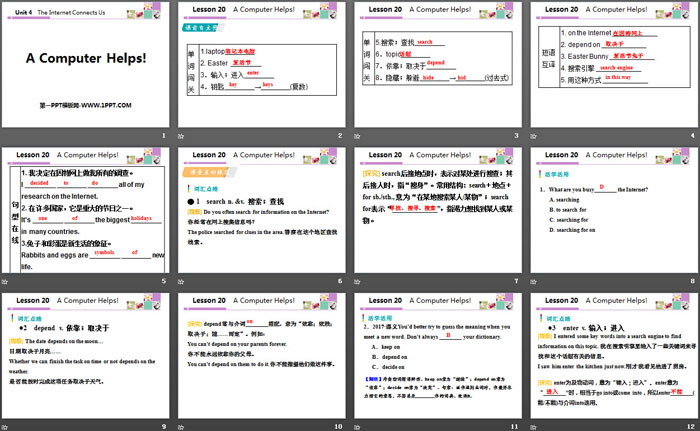The height and width of the screenshot is (431, 700).
Task: Select slide 4 listing "on the Internet" phrases
Action: tap(612, 64)
